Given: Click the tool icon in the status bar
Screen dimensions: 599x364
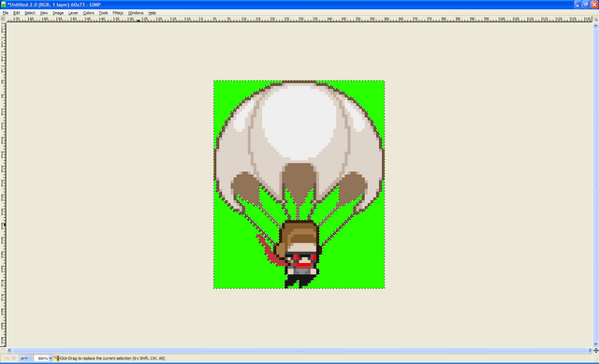Looking at the screenshot, I should pyautogui.click(x=56, y=358).
